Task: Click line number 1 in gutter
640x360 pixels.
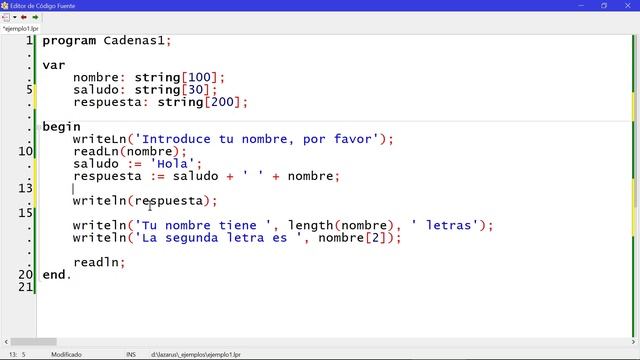Action: point(29,41)
